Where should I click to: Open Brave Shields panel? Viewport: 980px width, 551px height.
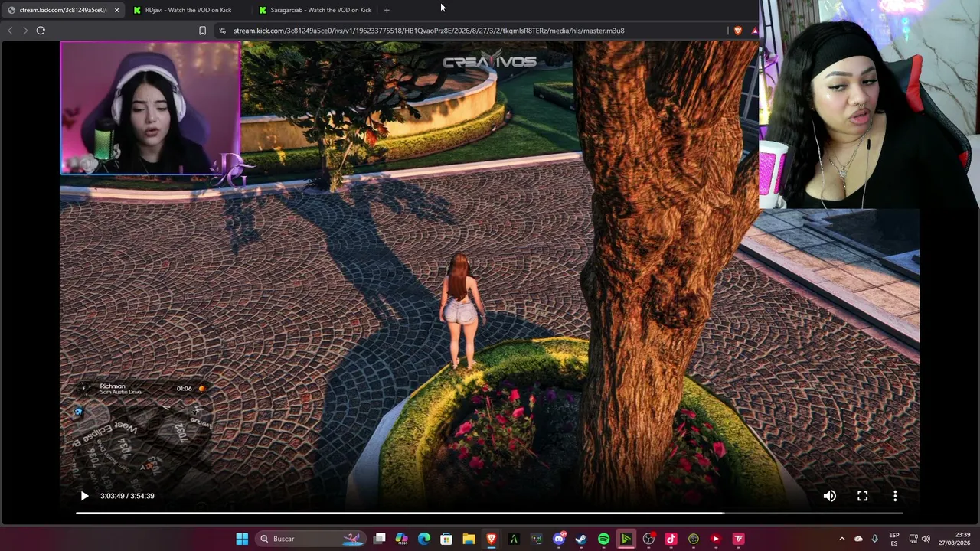738,31
